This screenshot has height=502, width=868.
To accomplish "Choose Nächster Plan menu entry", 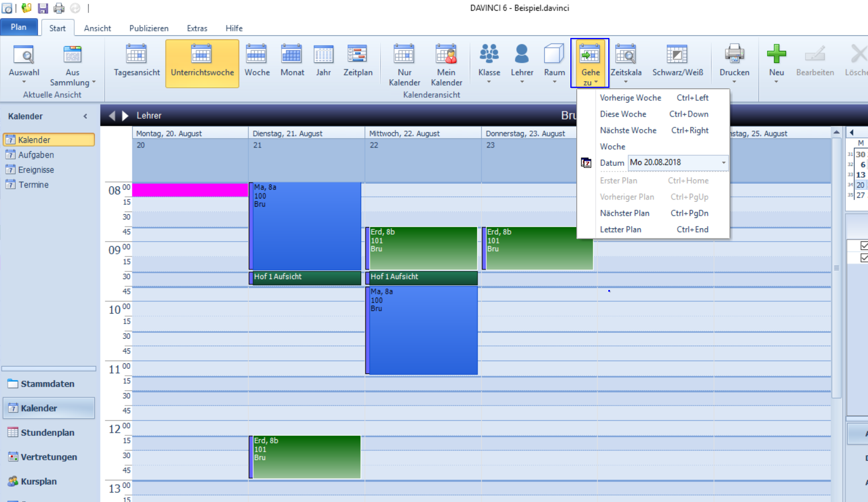I will (x=653, y=213).
